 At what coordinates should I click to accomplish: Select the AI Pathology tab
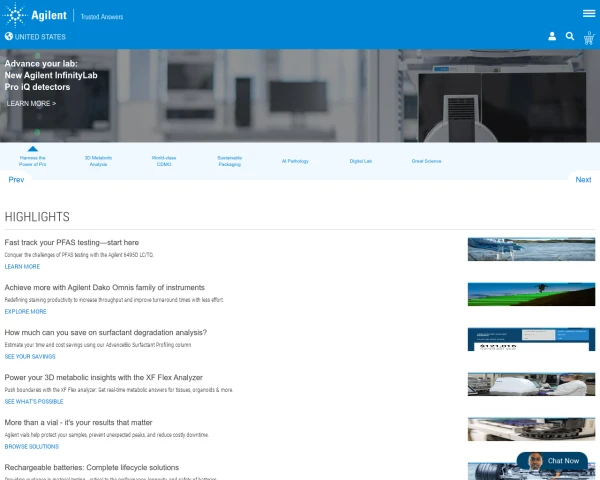[x=295, y=161]
